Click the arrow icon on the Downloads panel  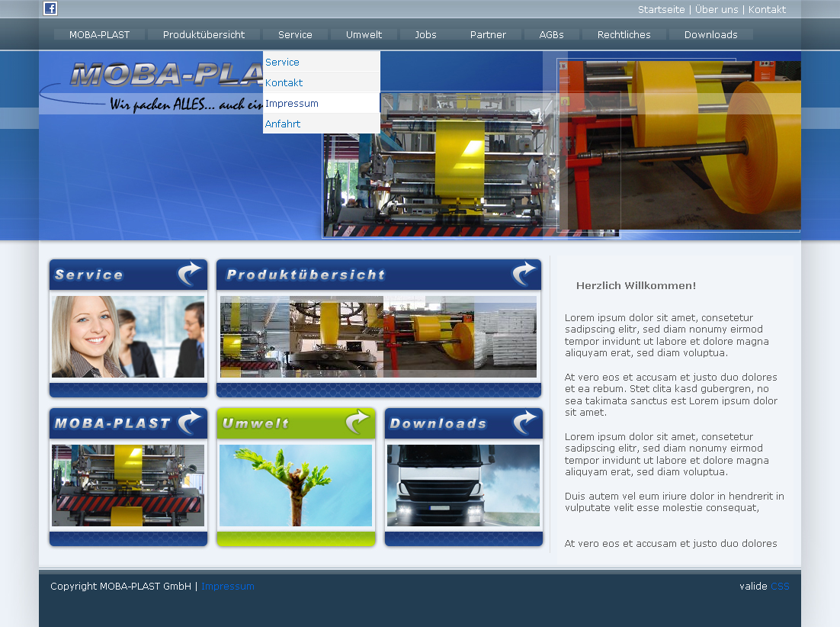point(524,423)
